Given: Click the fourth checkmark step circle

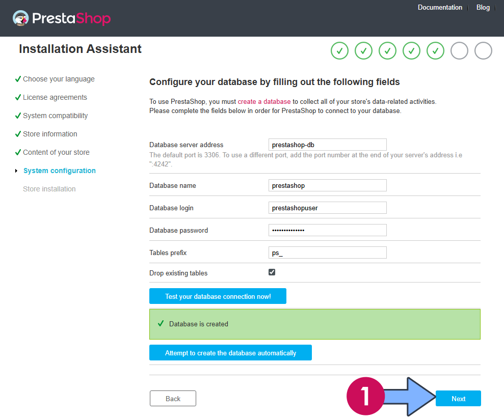Looking at the screenshot, I should pyautogui.click(x=411, y=51).
